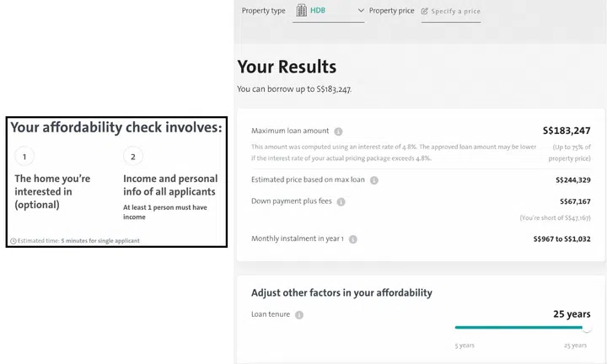Click 'The home you're interested in' step
The width and height of the screenshot is (607, 364).
pyautogui.click(x=52, y=191)
